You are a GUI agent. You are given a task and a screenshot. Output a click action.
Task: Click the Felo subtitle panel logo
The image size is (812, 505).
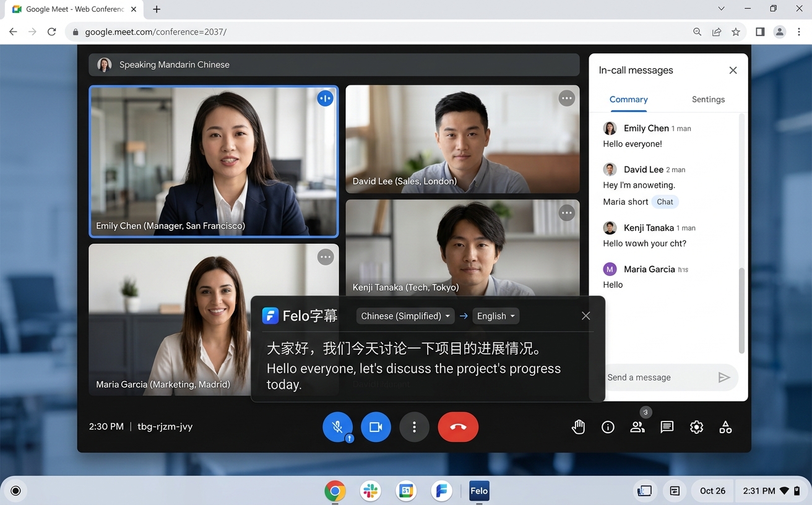(x=271, y=315)
